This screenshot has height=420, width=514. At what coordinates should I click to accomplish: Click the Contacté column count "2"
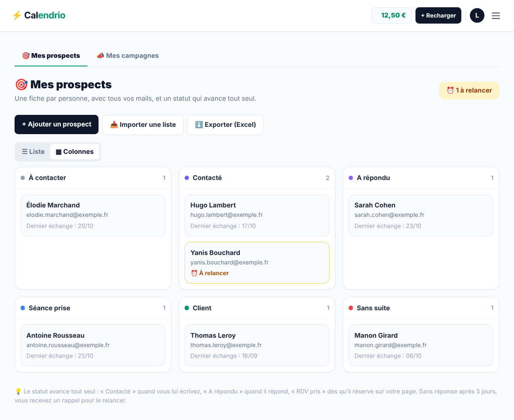328,178
